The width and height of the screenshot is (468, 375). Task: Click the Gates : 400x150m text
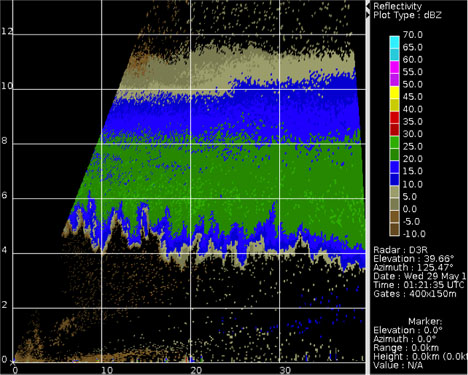(x=415, y=294)
